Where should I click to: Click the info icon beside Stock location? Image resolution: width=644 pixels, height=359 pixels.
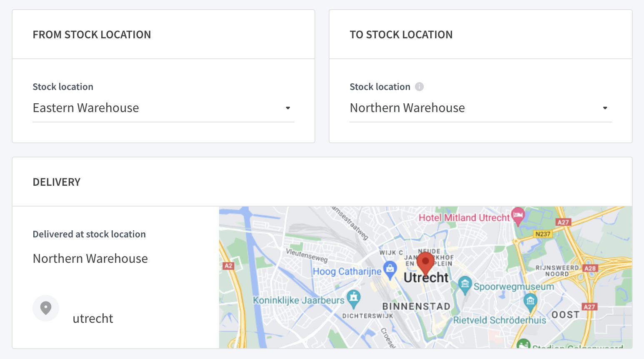tap(419, 87)
